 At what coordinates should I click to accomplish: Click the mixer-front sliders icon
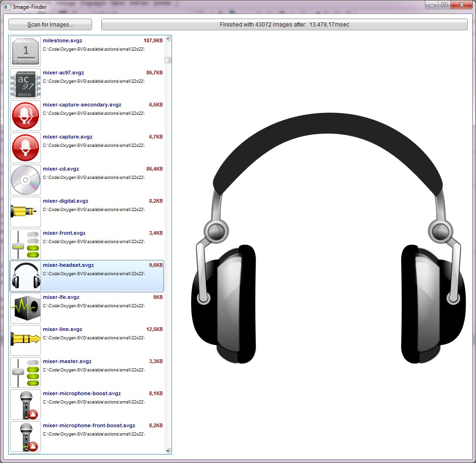[25, 244]
